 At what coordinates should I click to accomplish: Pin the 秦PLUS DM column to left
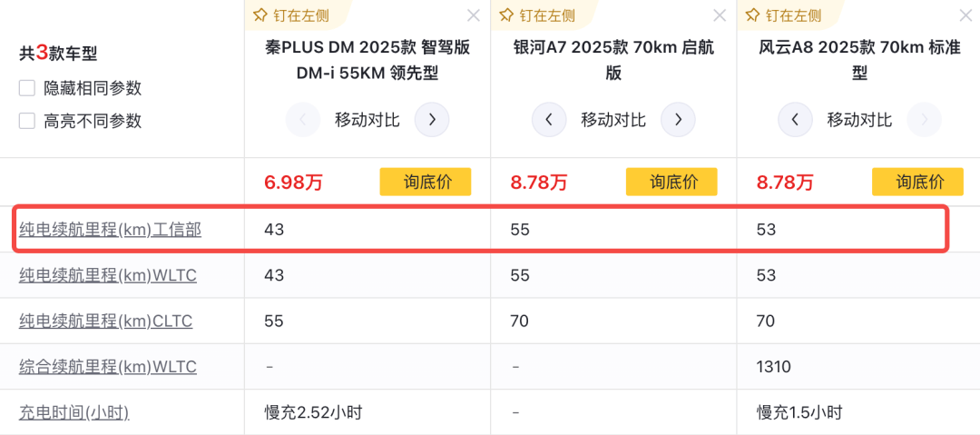pyautogui.click(x=289, y=15)
